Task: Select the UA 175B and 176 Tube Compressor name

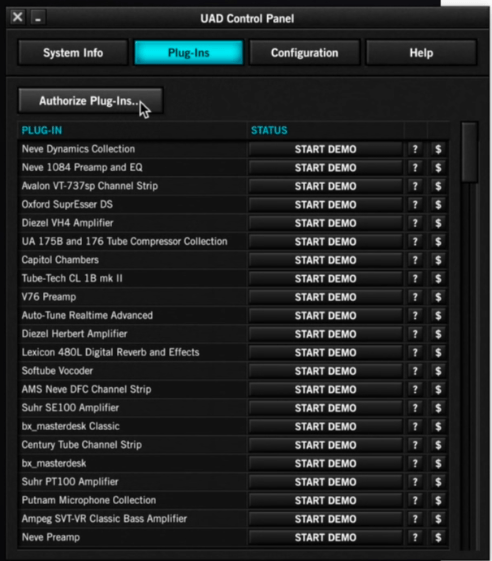Action: click(x=124, y=242)
